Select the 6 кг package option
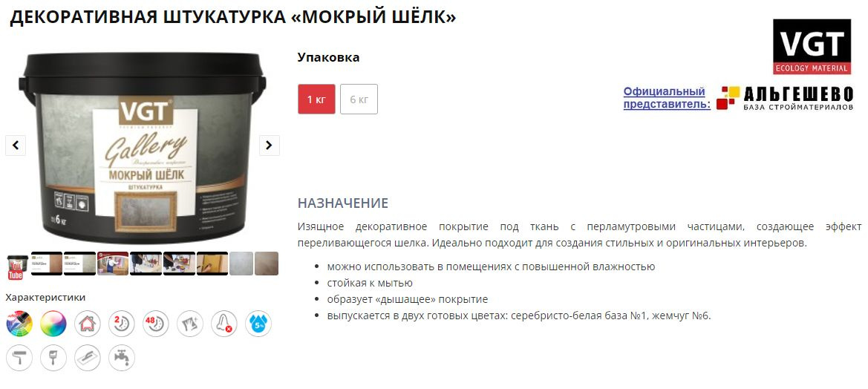868x389 pixels. 359,99
